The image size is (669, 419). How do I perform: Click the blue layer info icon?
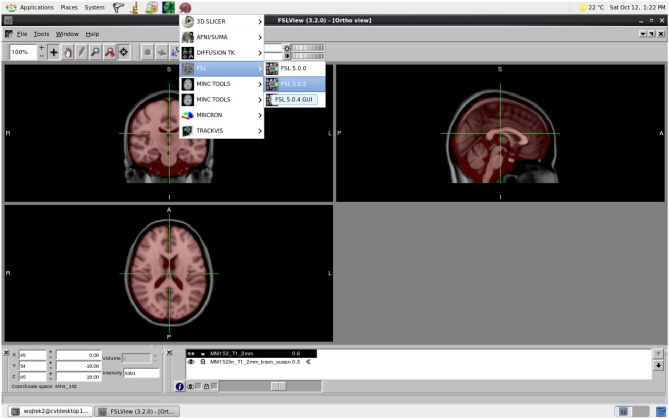(180, 386)
